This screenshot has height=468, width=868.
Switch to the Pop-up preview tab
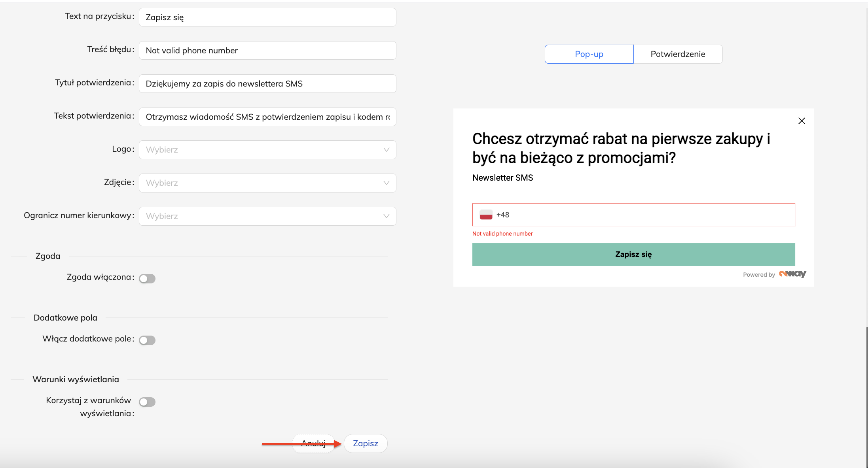tap(589, 54)
